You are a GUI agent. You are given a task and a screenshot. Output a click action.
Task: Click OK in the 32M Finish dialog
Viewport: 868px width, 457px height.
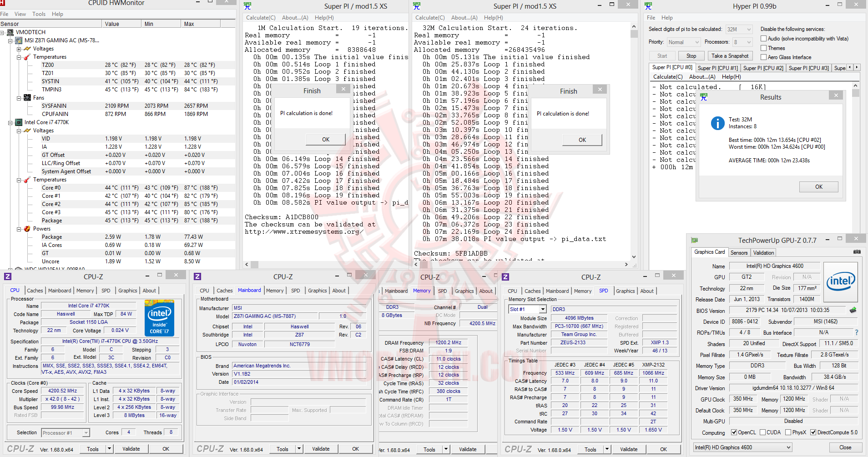(x=582, y=140)
